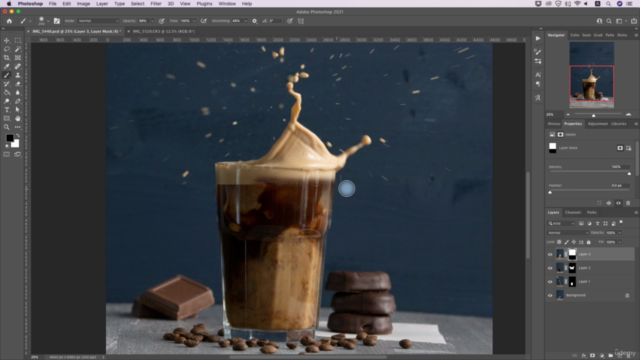Screen dimensions: 640x360
Task: Select the Pen tool
Action: tap(18, 101)
